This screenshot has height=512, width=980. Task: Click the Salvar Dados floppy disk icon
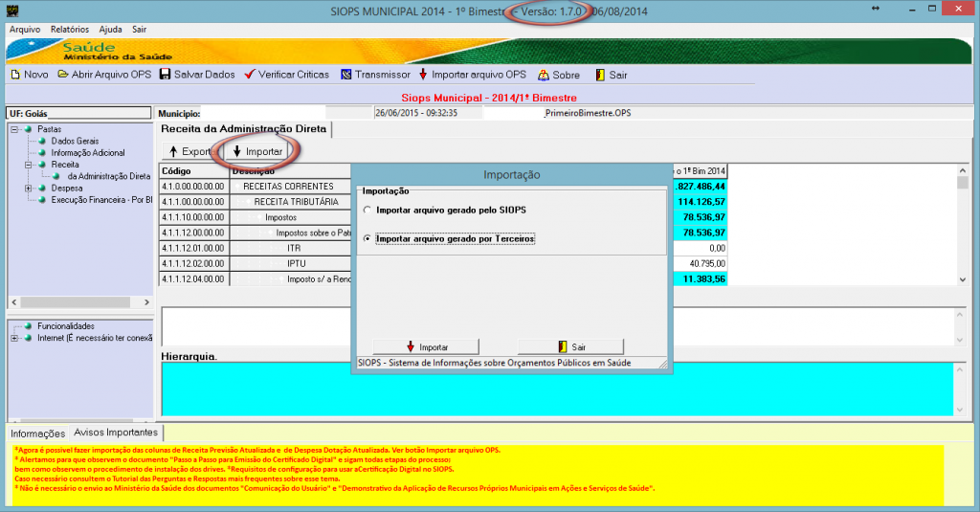coord(165,75)
